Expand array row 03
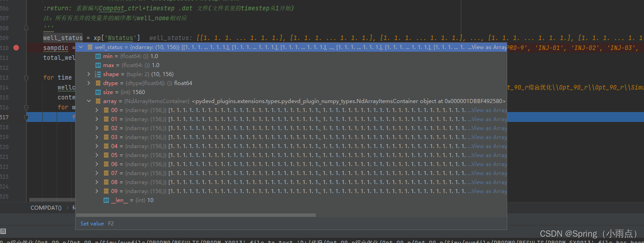The height and width of the screenshot is (243, 644). click(x=97, y=137)
